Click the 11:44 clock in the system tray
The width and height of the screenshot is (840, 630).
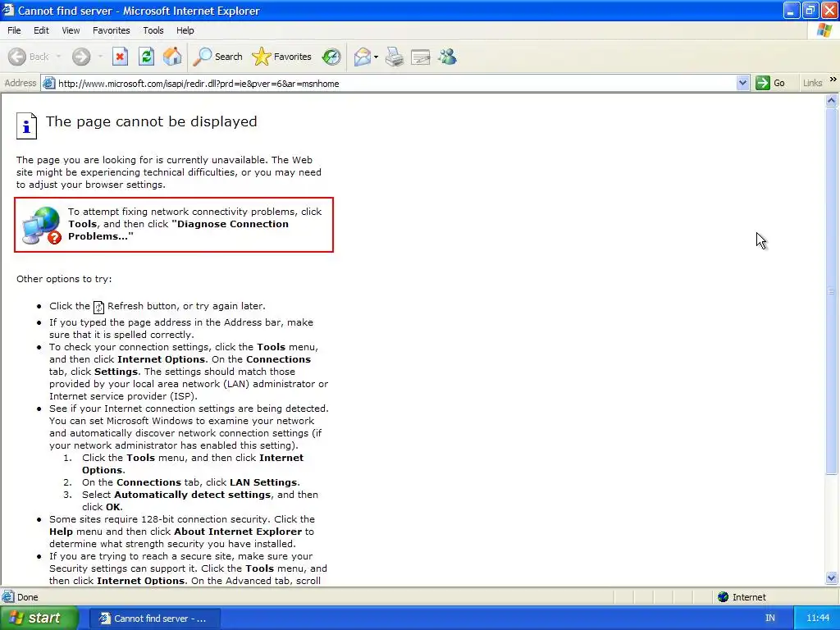pyautogui.click(x=818, y=619)
